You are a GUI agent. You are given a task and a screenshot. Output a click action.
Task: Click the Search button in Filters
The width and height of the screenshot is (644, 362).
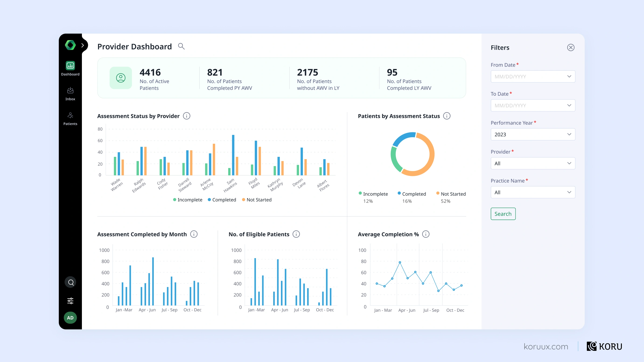503,214
